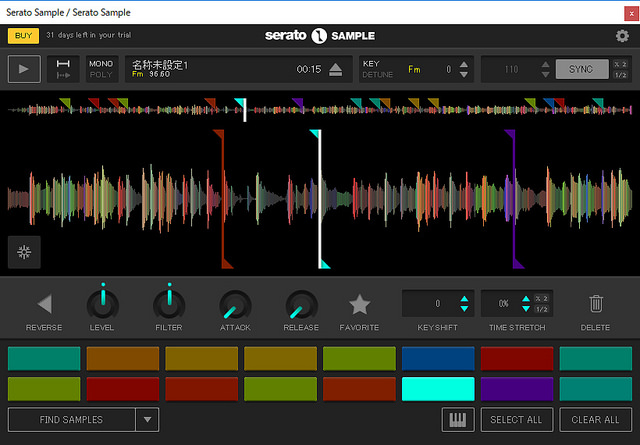Toggle the pad play mode arrows icon
The image size is (640, 445).
tap(63, 69)
